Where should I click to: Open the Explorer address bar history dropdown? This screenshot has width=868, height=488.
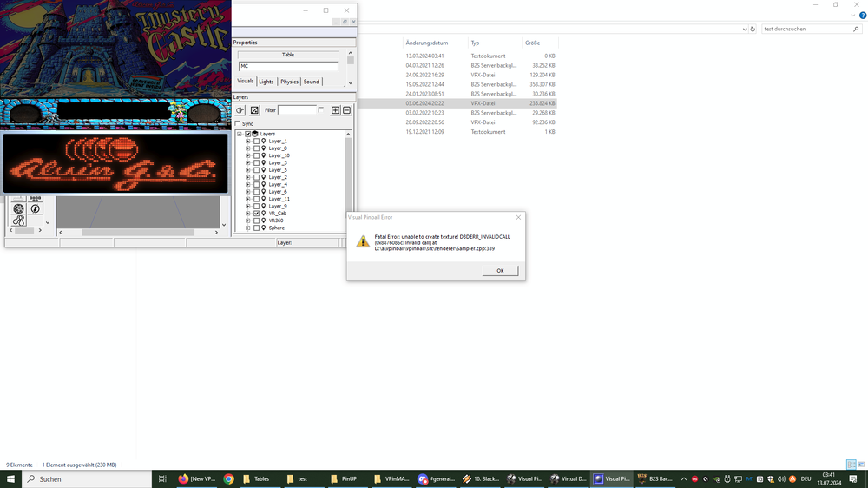point(745,29)
